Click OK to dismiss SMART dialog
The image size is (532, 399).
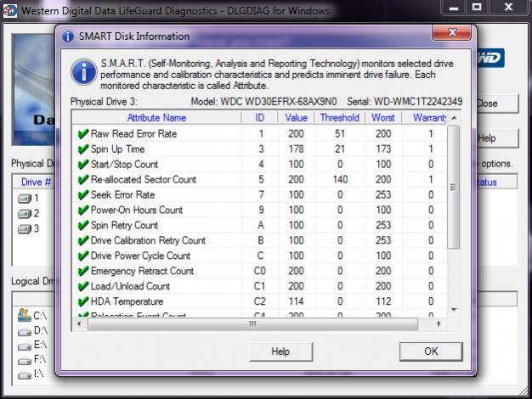tap(431, 351)
